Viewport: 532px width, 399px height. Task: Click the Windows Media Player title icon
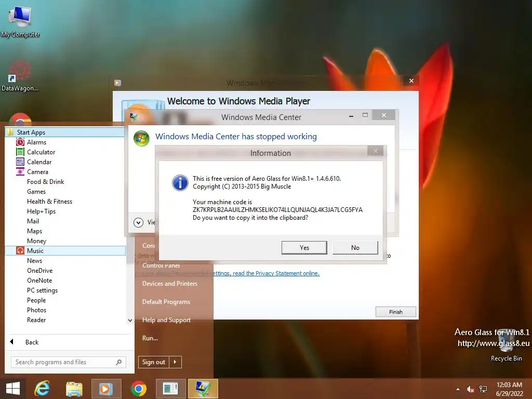(x=118, y=83)
